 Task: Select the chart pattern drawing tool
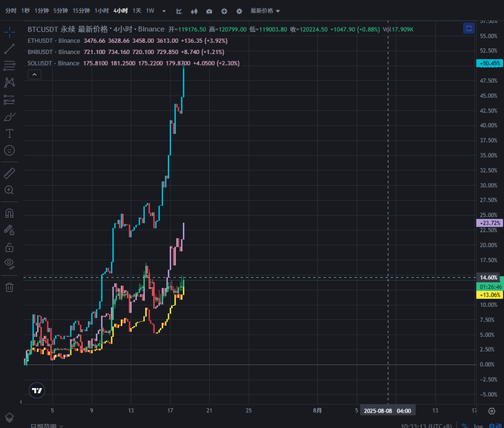pos(10,82)
